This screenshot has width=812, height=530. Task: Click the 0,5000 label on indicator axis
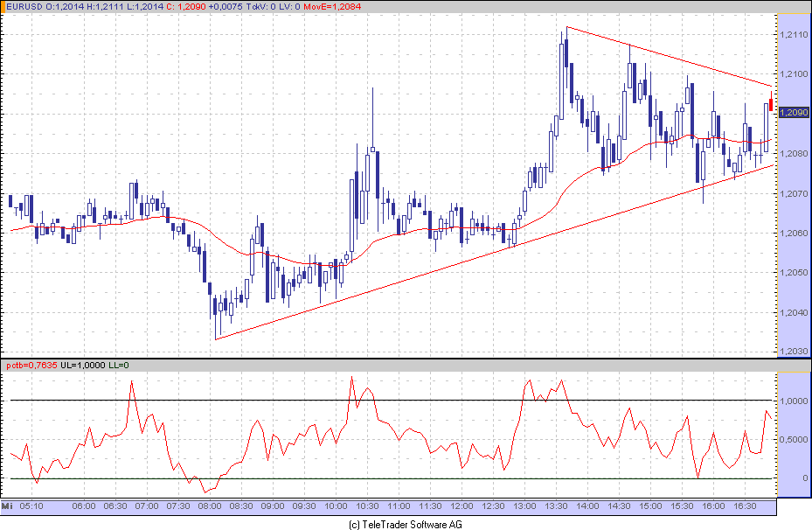793,440
